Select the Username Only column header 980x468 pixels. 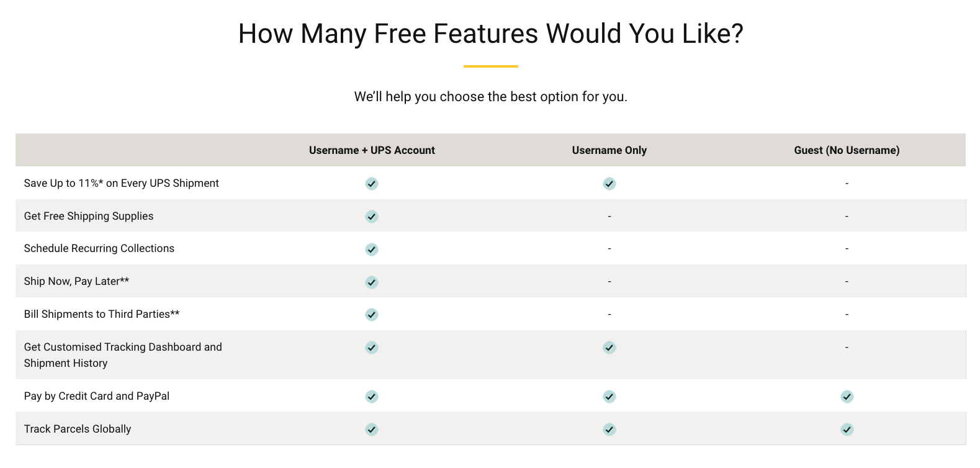609,150
